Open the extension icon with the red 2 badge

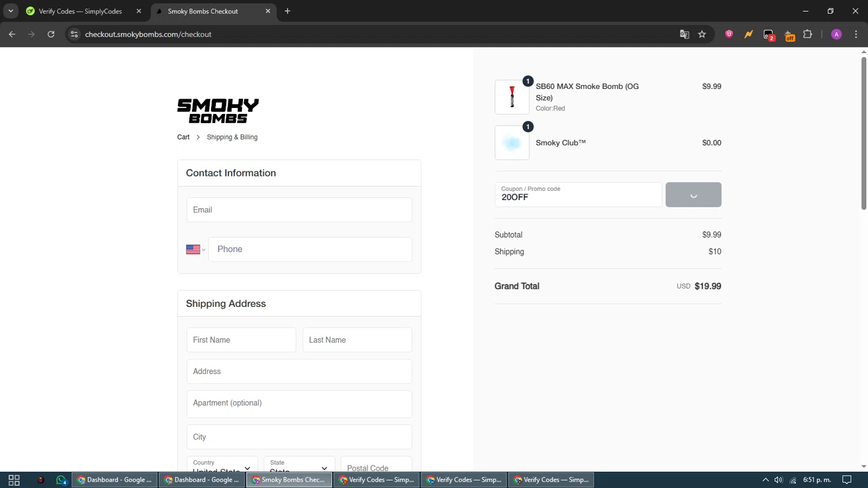point(768,35)
